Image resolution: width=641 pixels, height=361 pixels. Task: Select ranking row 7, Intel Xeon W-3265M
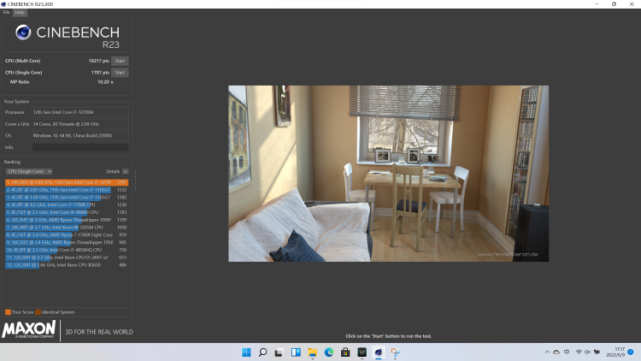pyautogui.click(x=67, y=227)
